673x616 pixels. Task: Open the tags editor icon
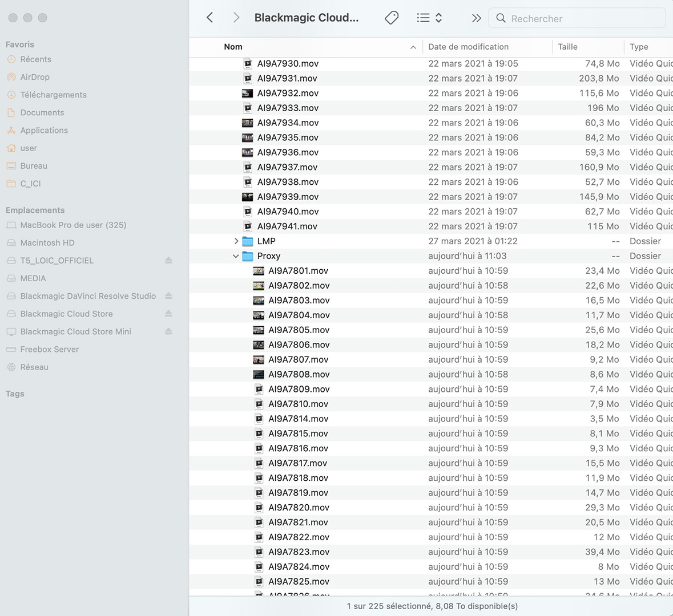(392, 18)
